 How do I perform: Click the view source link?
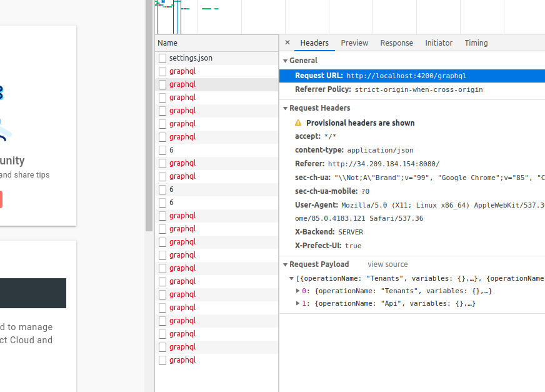point(387,264)
